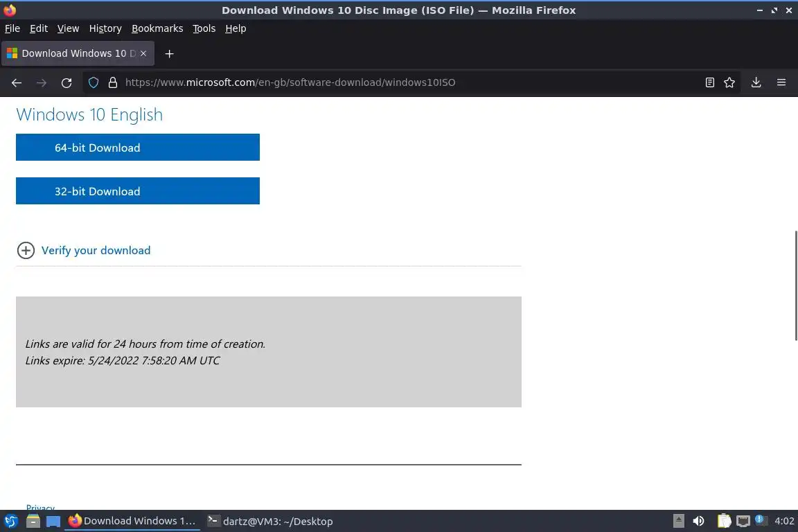798x532 pixels.
Task: Open the volume speaker tray icon
Action: click(x=698, y=522)
